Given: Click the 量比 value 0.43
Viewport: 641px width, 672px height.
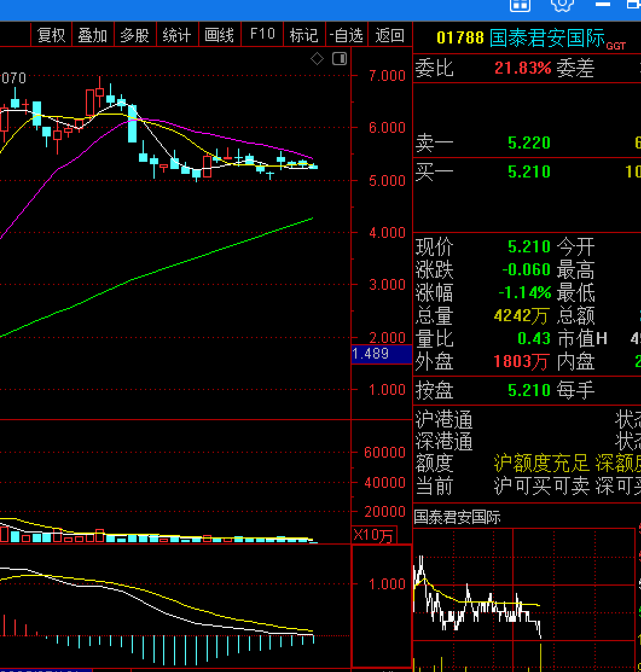Looking at the screenshot, I should (534, 339).
